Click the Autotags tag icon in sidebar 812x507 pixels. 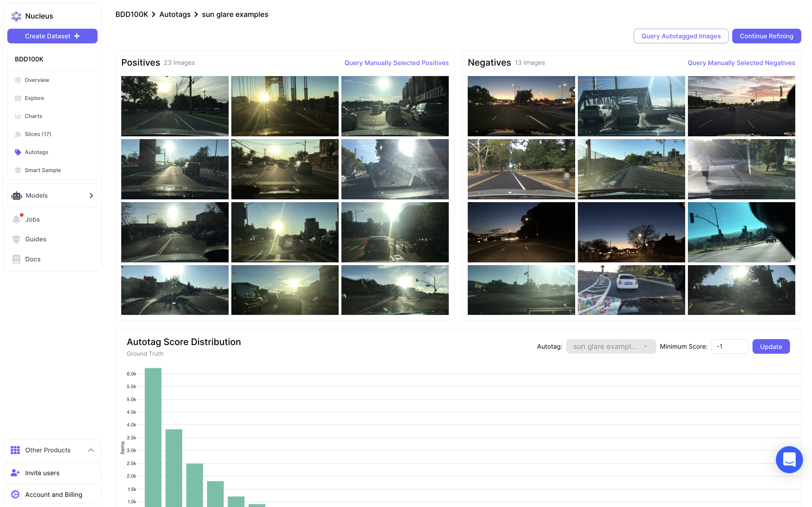(x=18, y=152)
